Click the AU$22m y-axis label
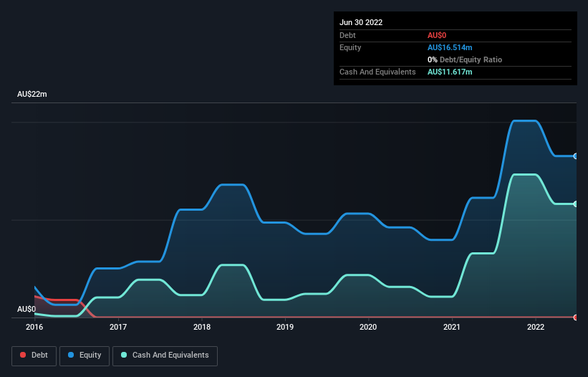This screenshot has width=588, height=377. point(32,94)
